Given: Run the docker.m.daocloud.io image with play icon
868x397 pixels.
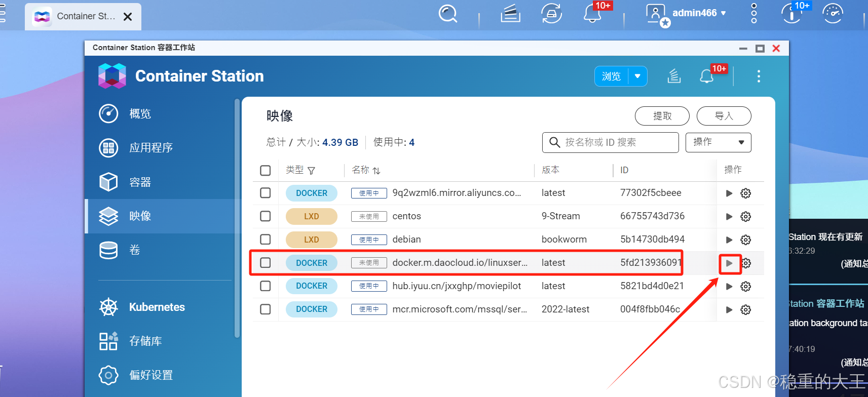Looking at the screenshot, I should [x=729, y=263].
